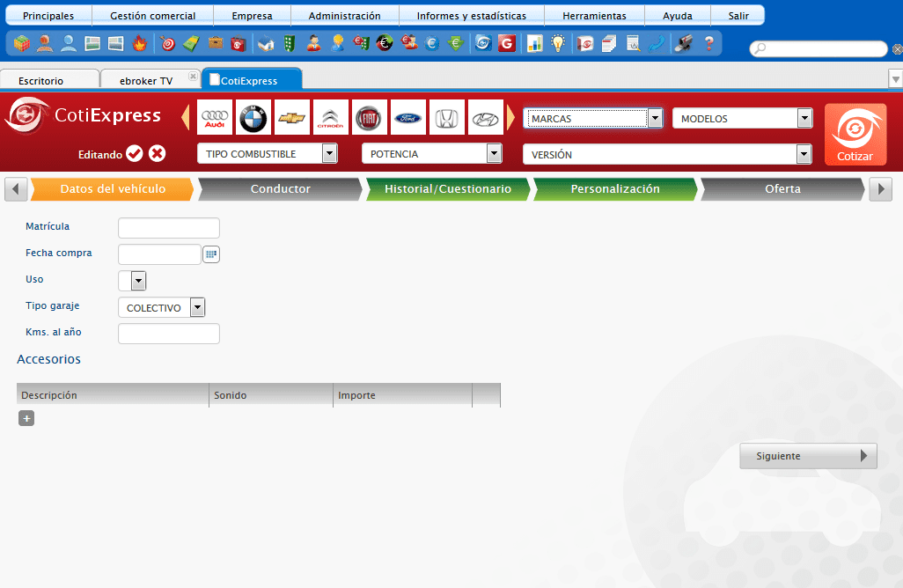Image resolution: width=903 pixels, height=588 pixels.
Task: Open the green building toolbar icon
Action: point(290,43)
